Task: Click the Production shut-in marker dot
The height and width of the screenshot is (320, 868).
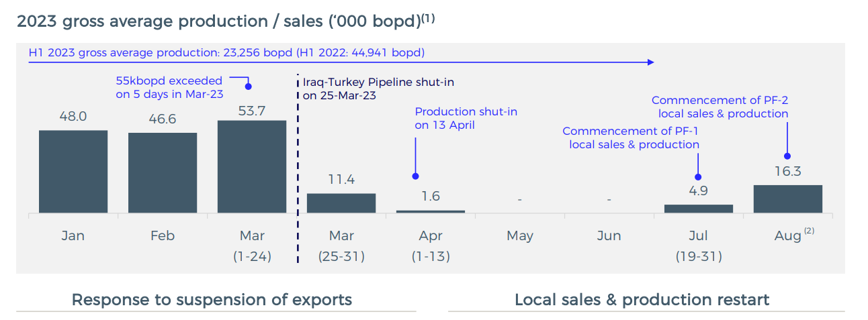Action: 415,176
